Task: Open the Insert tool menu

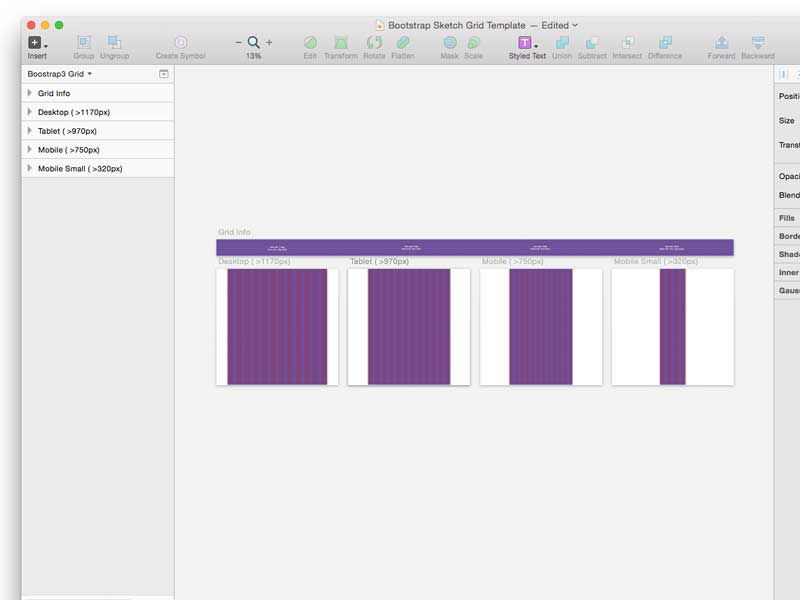Action: [x=37, y=43]
